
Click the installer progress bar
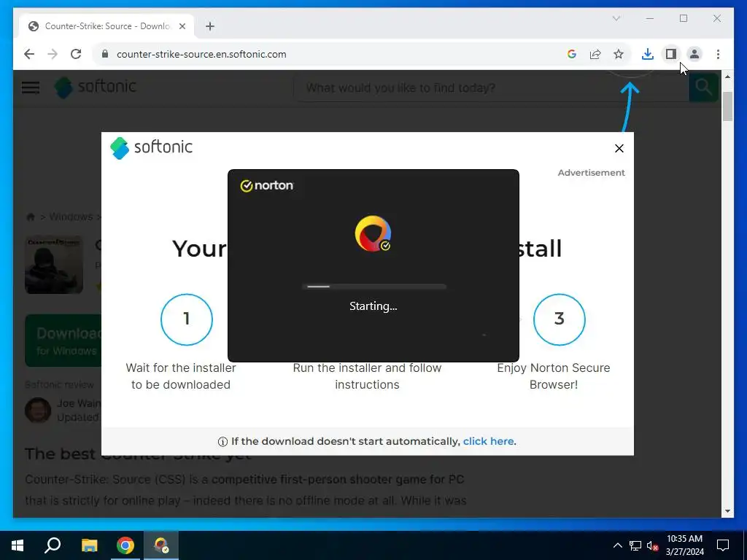(x=374, y=287)
